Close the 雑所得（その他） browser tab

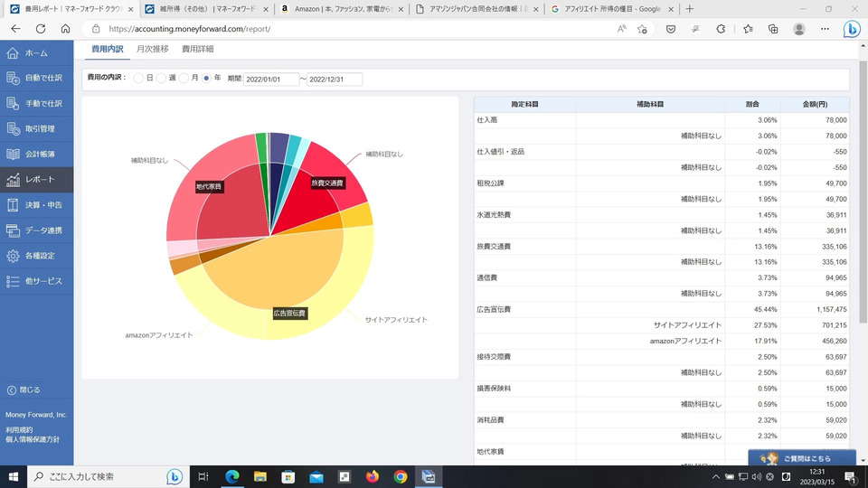266,9
